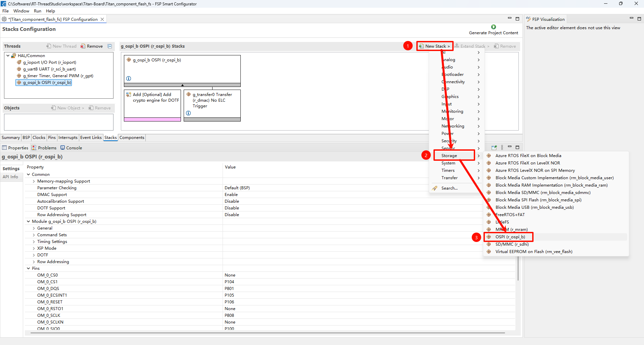Click the collapse-all icon in Threads panel

click(x=110, y=46)
